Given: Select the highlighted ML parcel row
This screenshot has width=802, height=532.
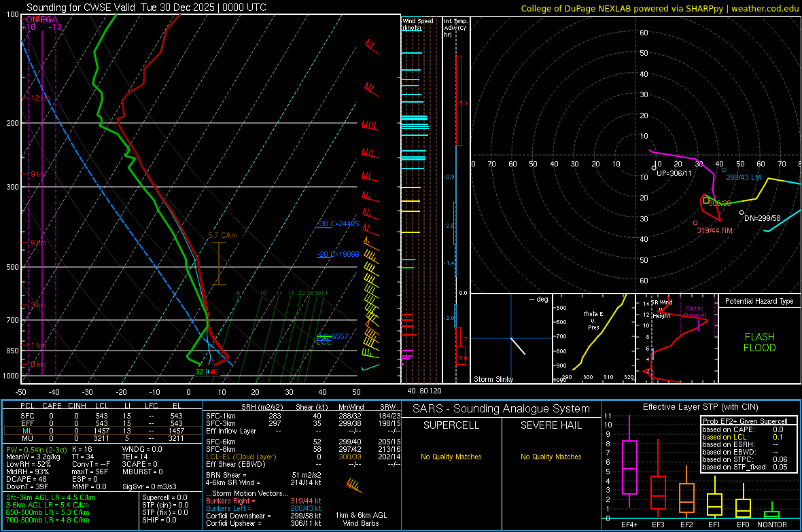Looking at the screenshot, I should (x=102, y=431).
